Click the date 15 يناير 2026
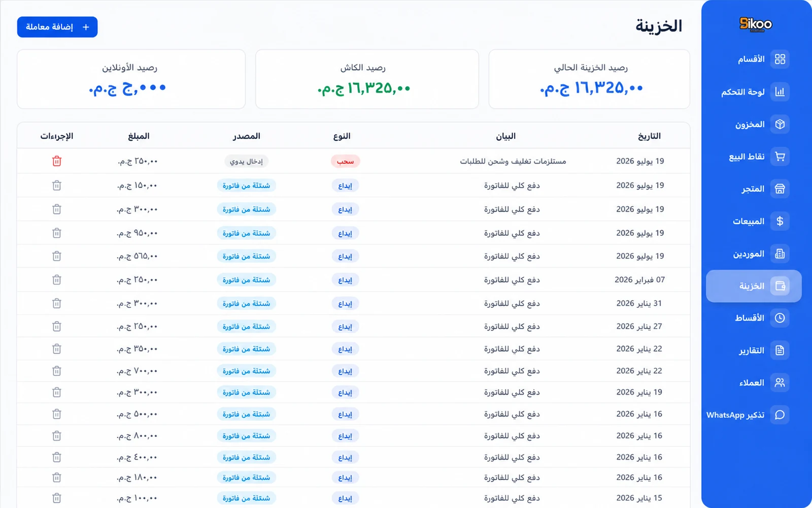Screen dimensions: 812x508 [639, 498]
